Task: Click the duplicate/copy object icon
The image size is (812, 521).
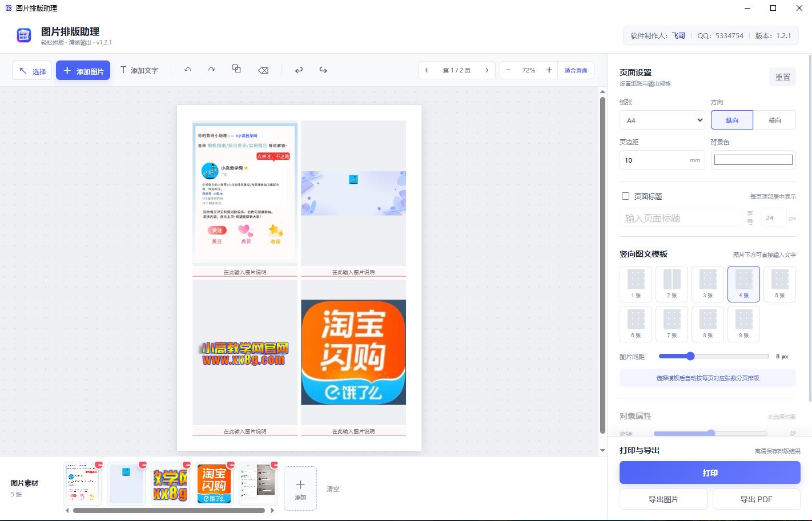Action: 236,69
